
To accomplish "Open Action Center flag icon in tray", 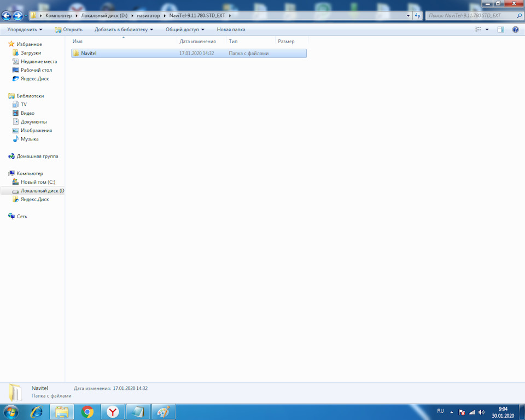I will click(x=462, y=412).
